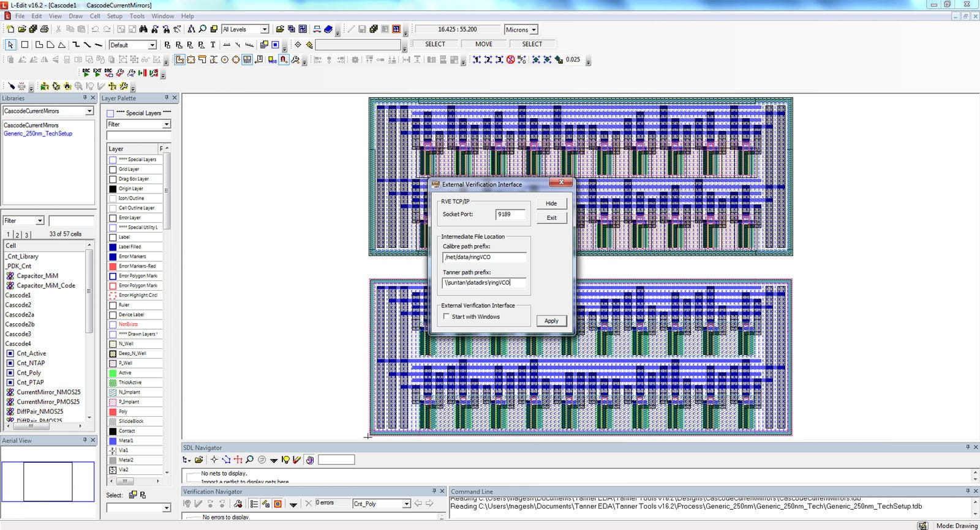Open the CascodeCurrentMirrors library dropdown

coord(89,111)
